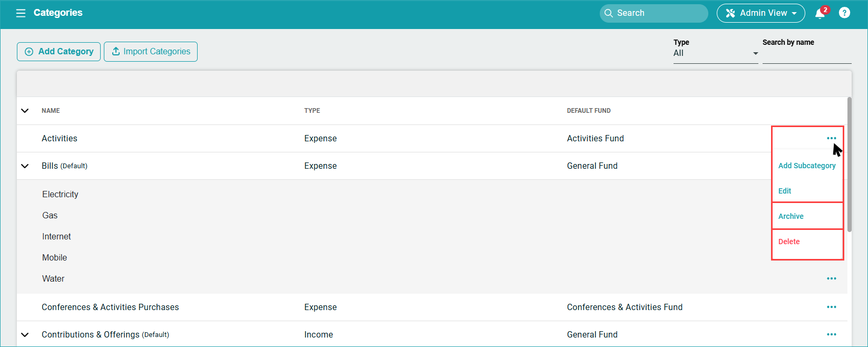Select Archive in the context menu
The width and height of the screenshot is (868, 347).
coord(791,216)
